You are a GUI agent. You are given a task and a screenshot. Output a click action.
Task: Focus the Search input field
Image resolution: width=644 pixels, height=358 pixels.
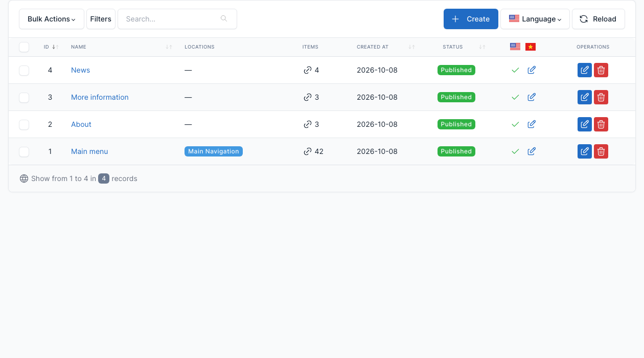(x=177, y=19)
